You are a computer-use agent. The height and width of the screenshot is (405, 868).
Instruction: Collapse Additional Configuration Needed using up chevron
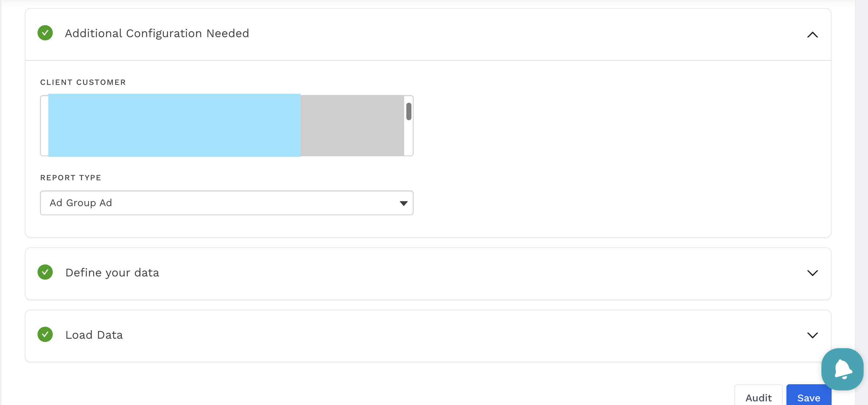(812, 35)
